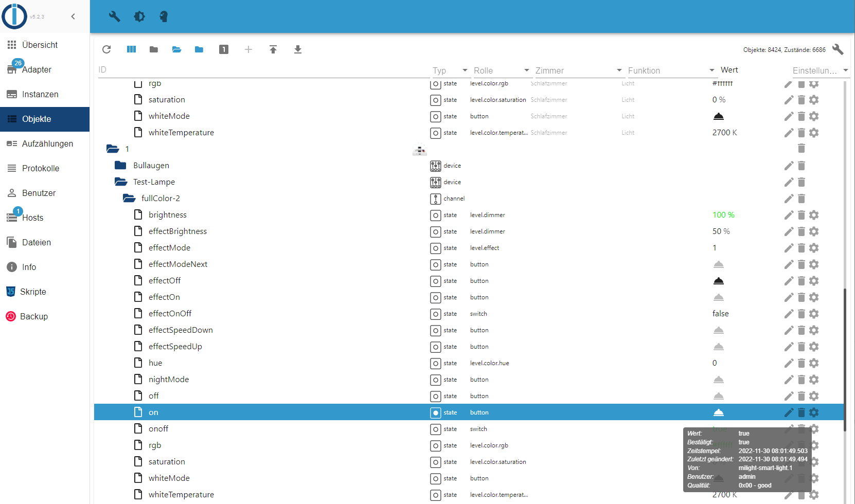Delete the Bullaugen device
The image size is (855, 504).
[801, 166]
